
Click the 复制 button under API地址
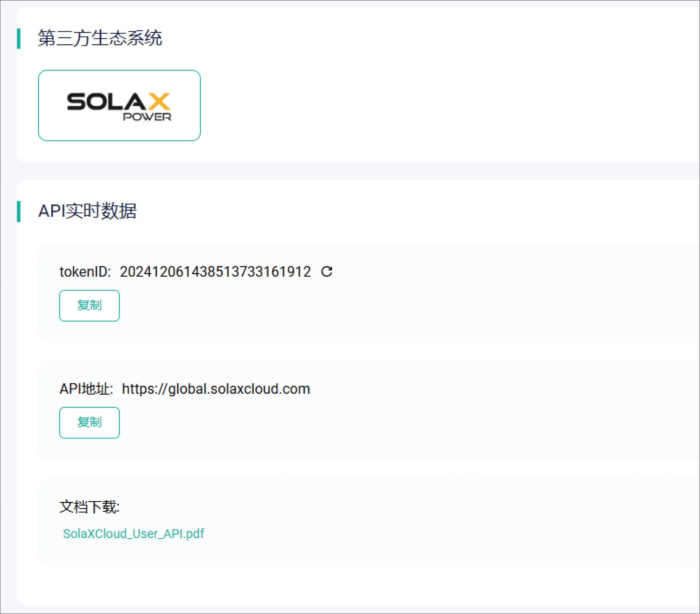pos(89,423)
